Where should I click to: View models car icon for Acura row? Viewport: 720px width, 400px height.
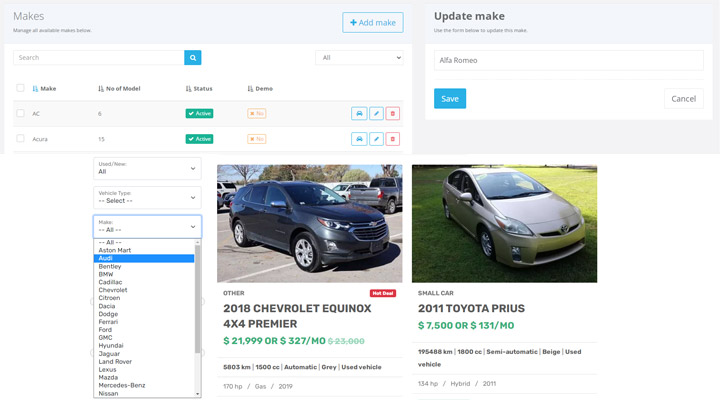[359, 139]
